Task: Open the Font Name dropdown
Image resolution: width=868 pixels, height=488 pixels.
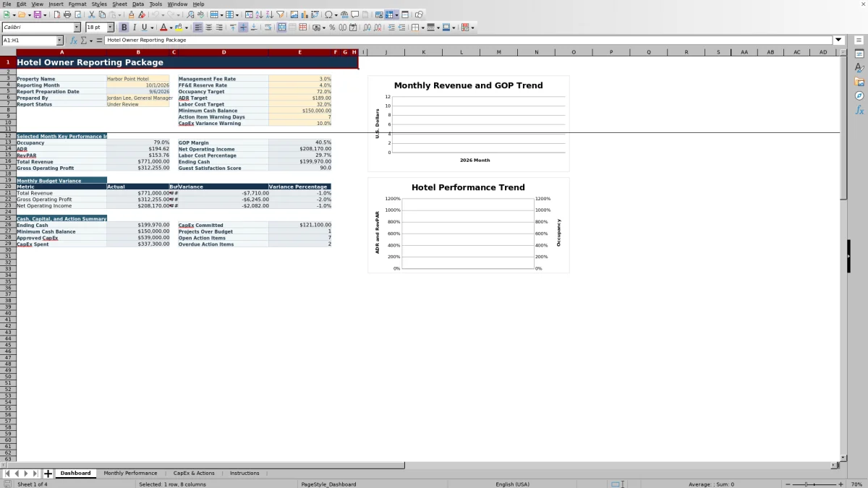Action: coord(77,27)
